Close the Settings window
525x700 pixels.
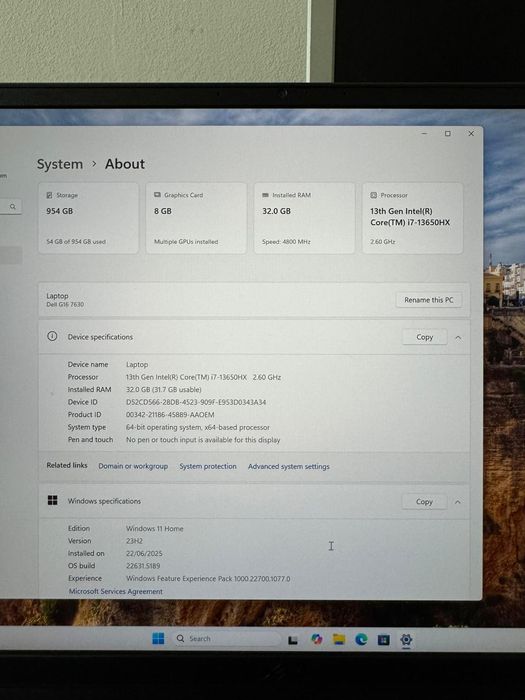point(471,133)
